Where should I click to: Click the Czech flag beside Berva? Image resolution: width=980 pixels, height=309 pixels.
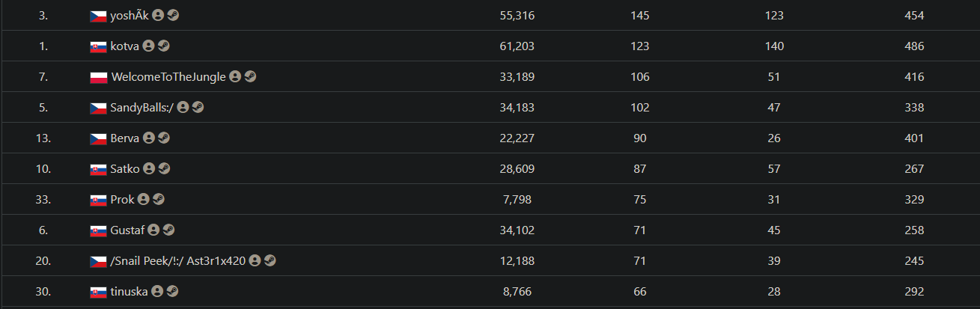(x=98, y=138)
